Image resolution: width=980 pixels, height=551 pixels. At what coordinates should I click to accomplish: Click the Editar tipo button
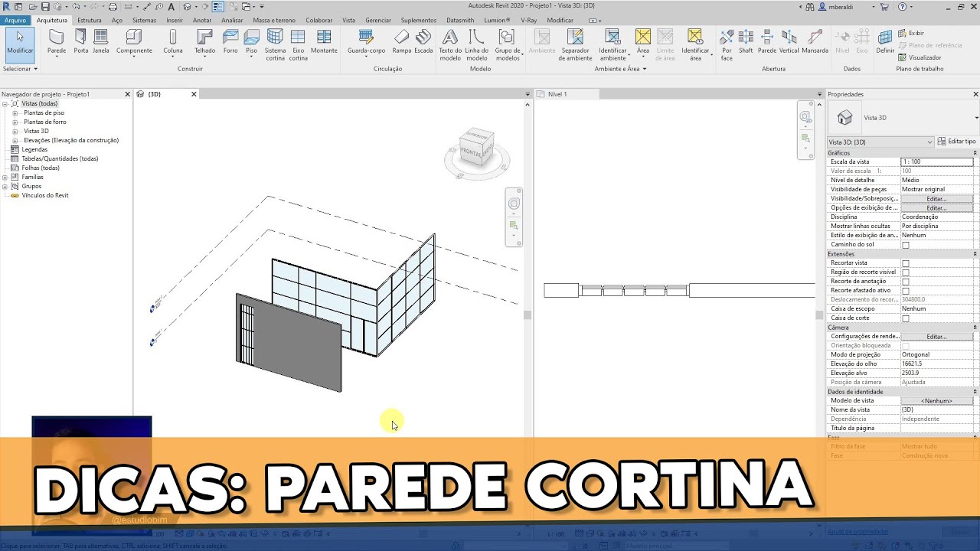(957, 142)
